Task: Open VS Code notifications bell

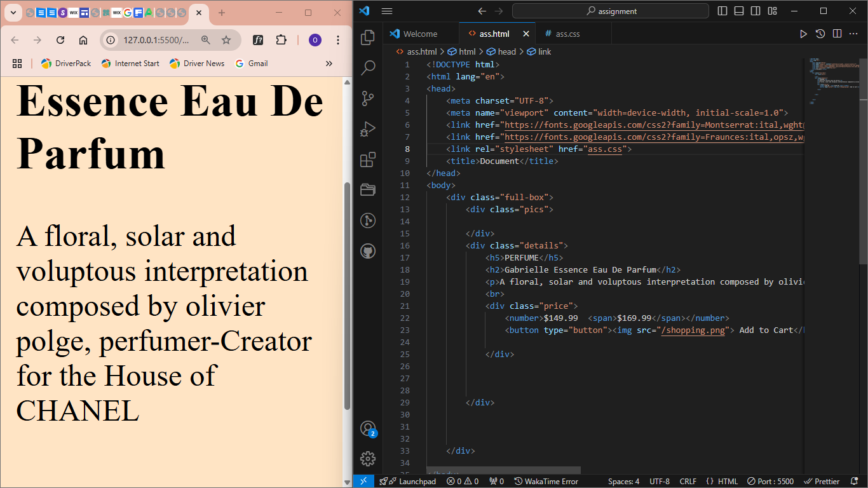Action: 855,481
